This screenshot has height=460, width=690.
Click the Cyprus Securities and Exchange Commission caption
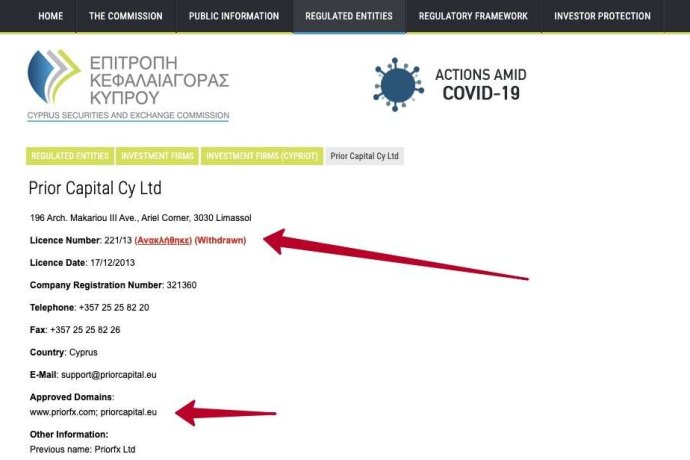point(128,115)
